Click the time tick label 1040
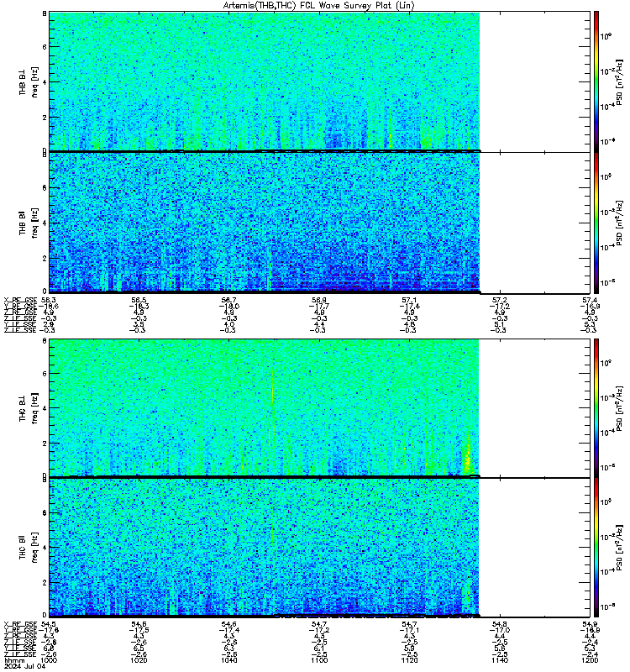The width and height of the screenshot is (630, 672). coord(228,660)
